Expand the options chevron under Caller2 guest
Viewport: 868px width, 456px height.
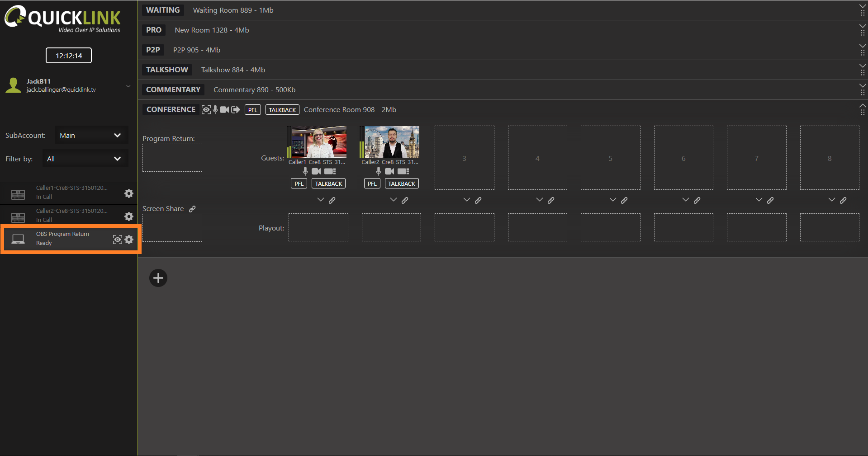394,200
